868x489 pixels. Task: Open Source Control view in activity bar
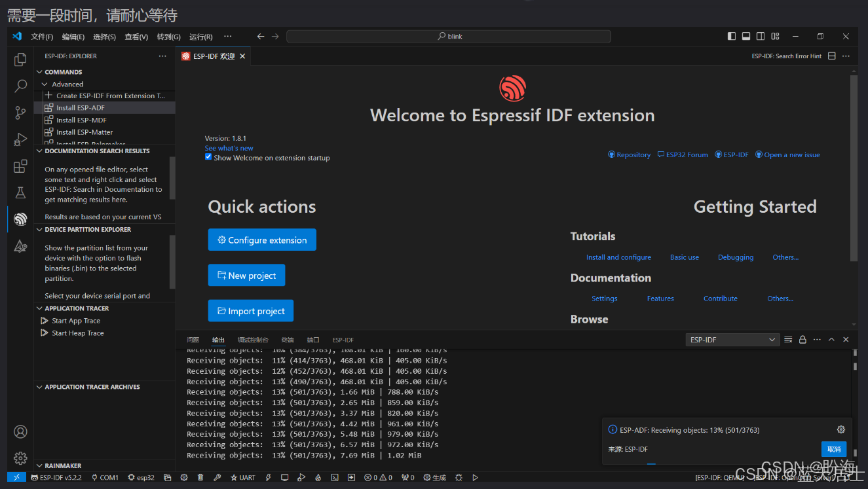click(20, 113)
